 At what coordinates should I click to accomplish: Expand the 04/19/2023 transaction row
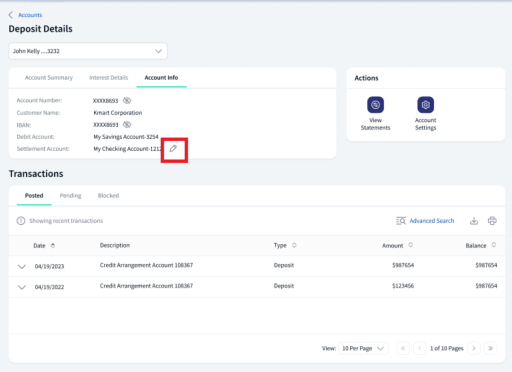tap(22, 266)
